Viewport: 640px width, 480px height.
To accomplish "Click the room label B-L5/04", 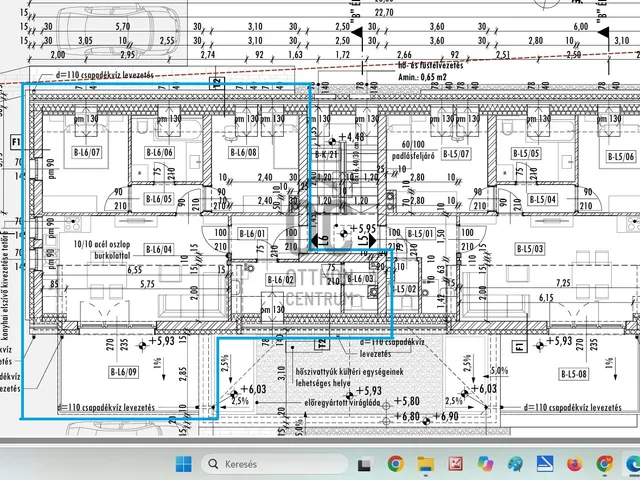I will click(542, 200).
